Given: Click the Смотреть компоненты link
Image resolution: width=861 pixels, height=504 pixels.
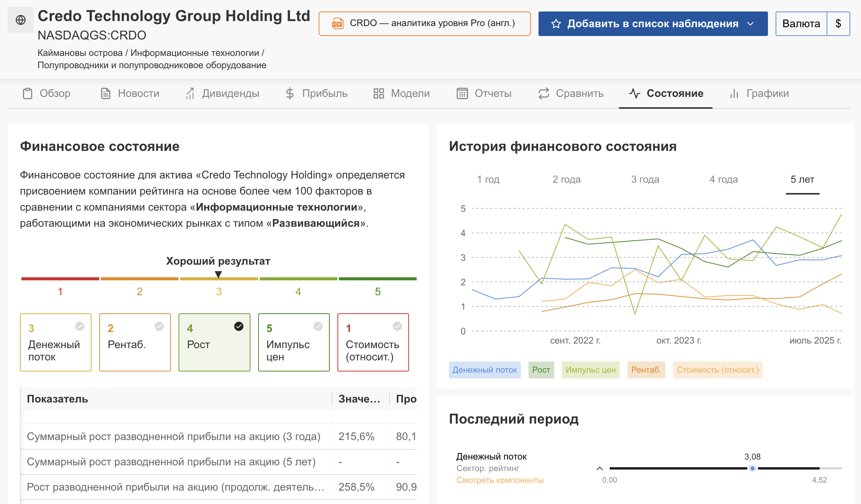Looking at the screenshot, I should pyautogui.click(x=500, y=480).
